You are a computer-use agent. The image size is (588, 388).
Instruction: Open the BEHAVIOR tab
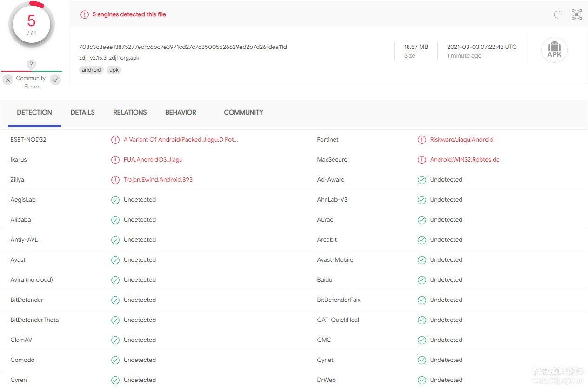pos(180,112)
